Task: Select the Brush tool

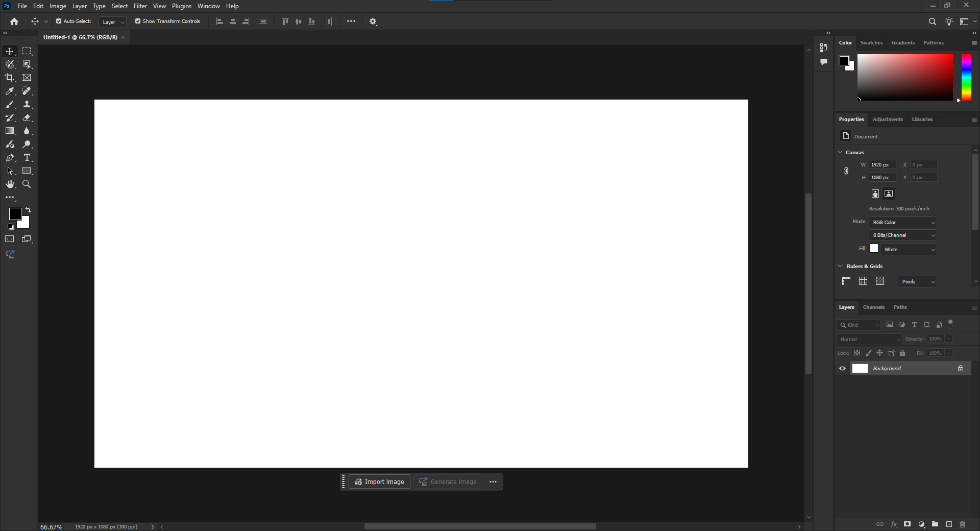Action: click(x=10, y=104)
